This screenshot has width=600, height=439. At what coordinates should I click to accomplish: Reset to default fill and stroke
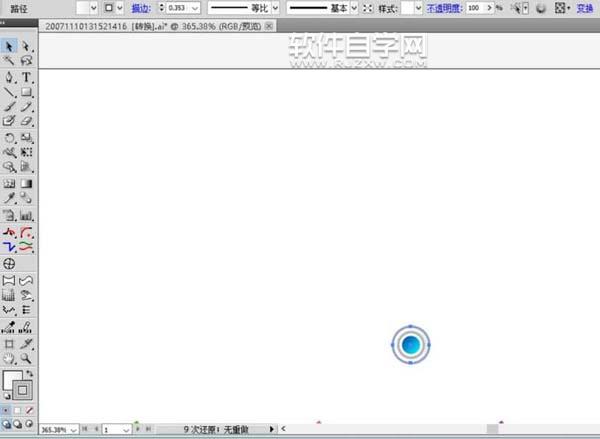6,396
